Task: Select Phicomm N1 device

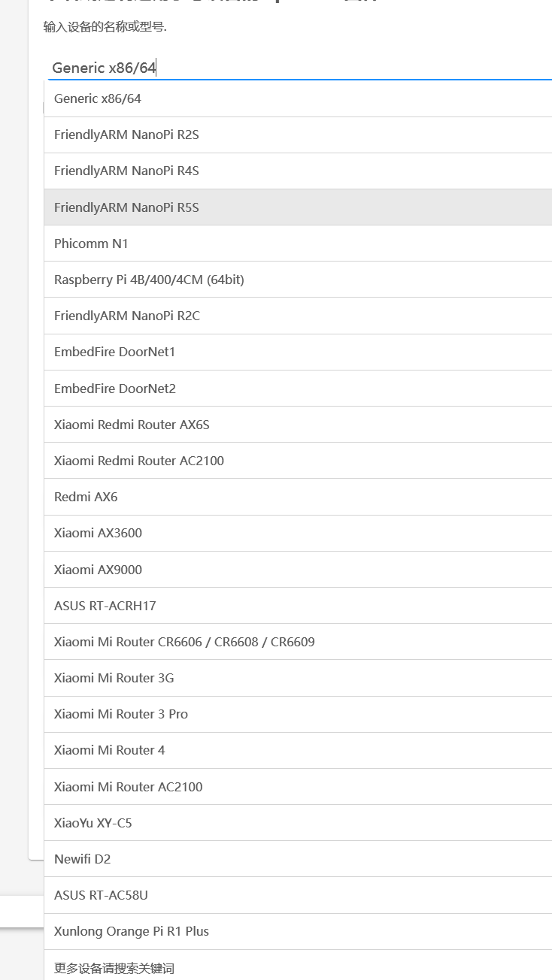Action: pyautogui.click(x=91, y=243)
